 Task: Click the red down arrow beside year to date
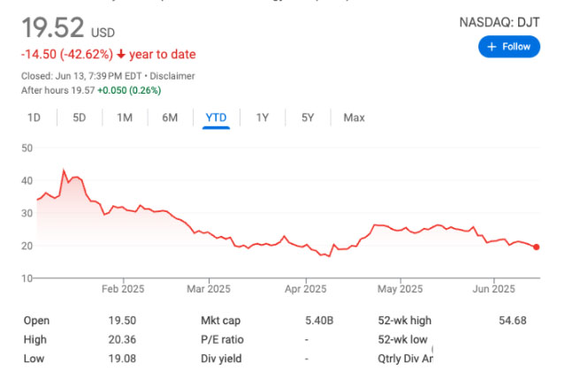tap(121, 55)
